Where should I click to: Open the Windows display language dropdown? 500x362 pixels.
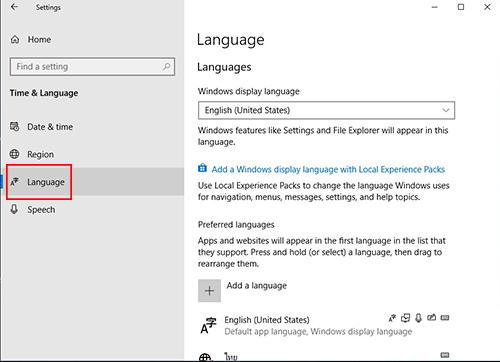(326, 110)
